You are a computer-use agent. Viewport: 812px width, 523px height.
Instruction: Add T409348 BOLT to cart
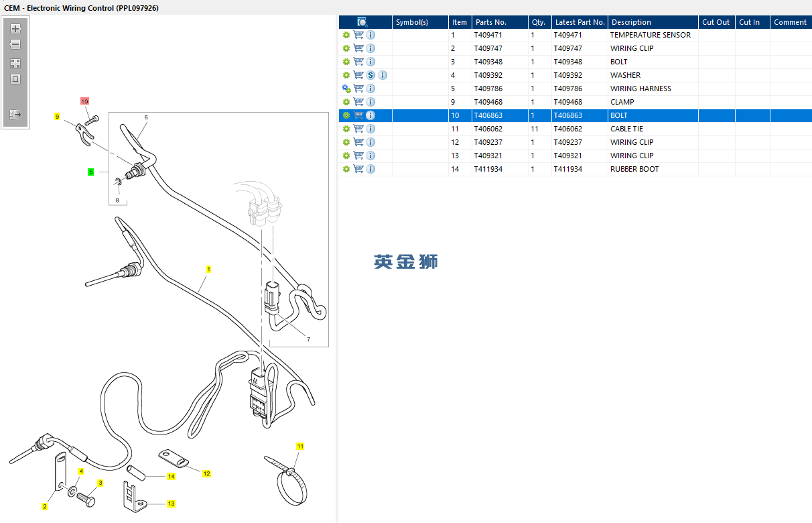[358, 62]
